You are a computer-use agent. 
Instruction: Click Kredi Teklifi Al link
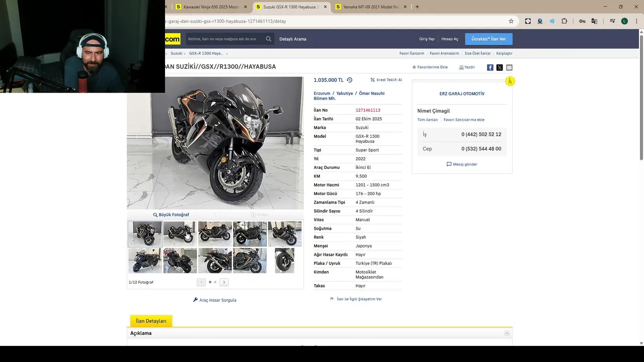point(386,80)
